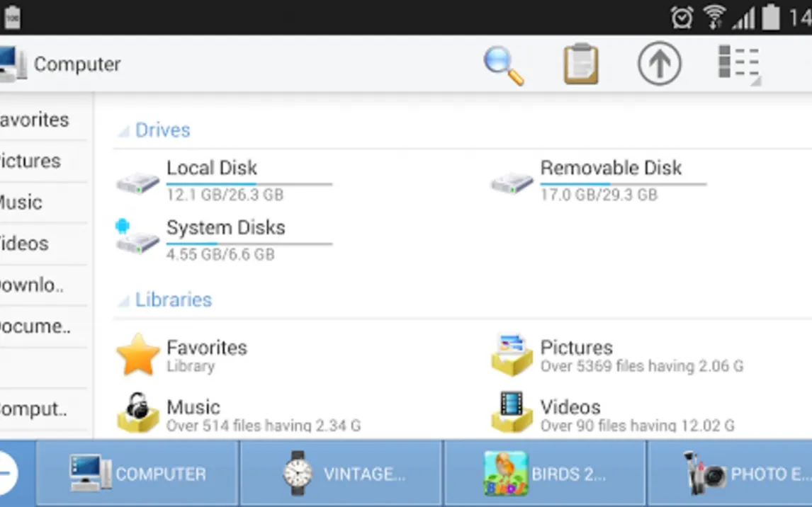Screen dimensions: 812x507
Task: Open the Local Disk drive
Action: point(211,169)
